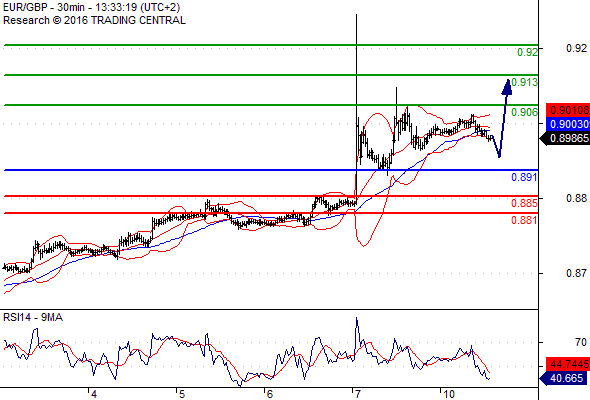590x400 pixels.
Task: Click the EUR/GBP 30min chart title
Action: [91, 7]
